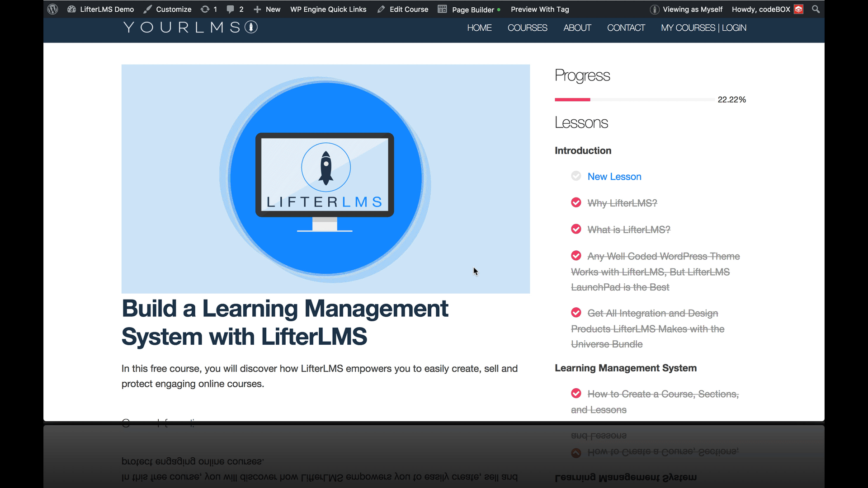
Task: Click the plus New icon
Action: 257,9
